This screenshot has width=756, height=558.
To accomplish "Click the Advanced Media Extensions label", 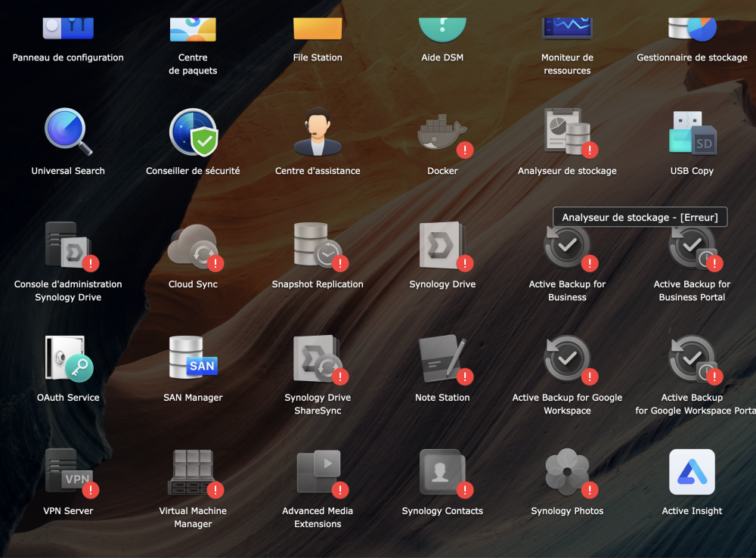I will (318, 517).
